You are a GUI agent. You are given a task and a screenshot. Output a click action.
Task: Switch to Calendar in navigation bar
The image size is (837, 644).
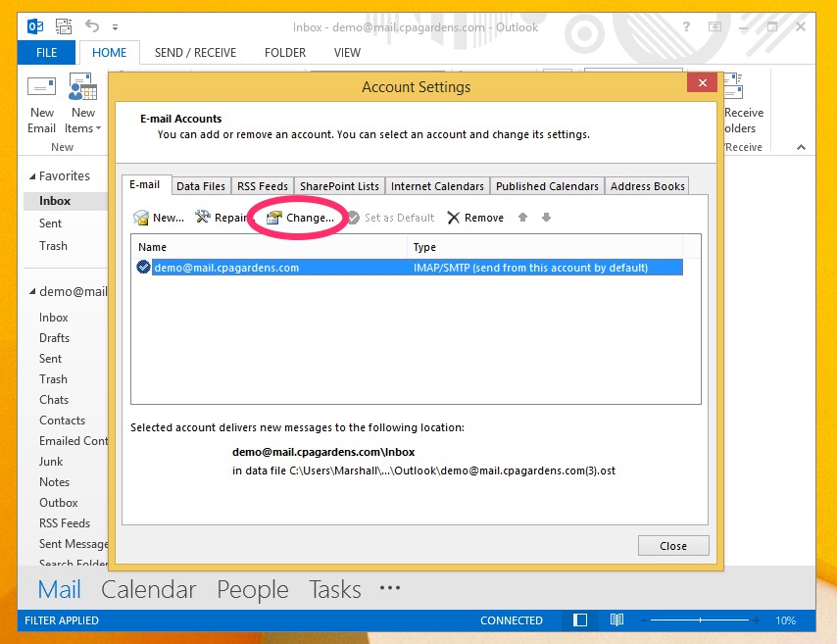tap(148, 589)
